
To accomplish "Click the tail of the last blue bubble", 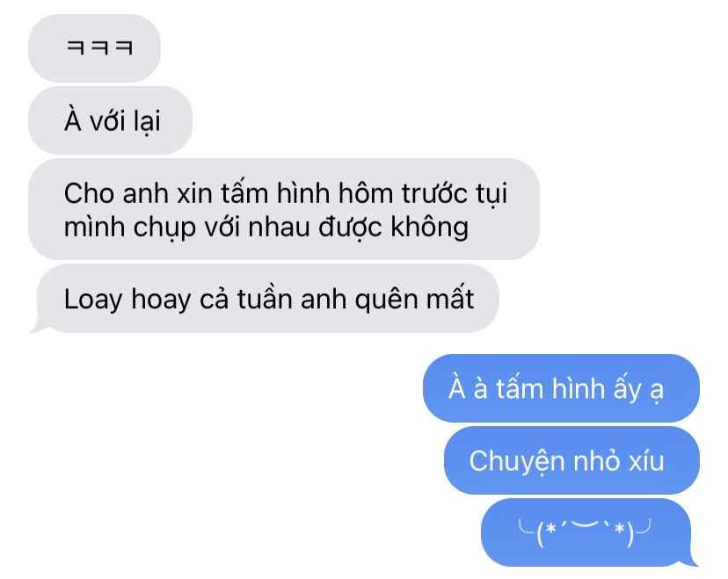I will tap(693, 559).
